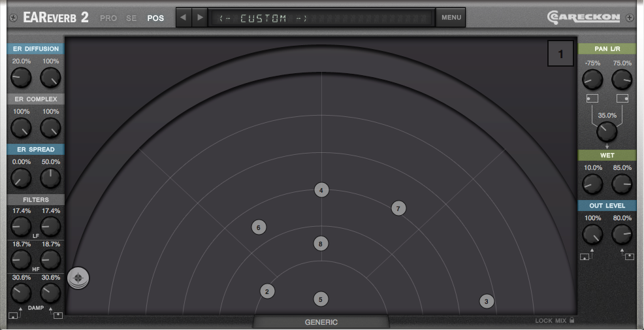Click the next preset arrow

coord(200,18)
